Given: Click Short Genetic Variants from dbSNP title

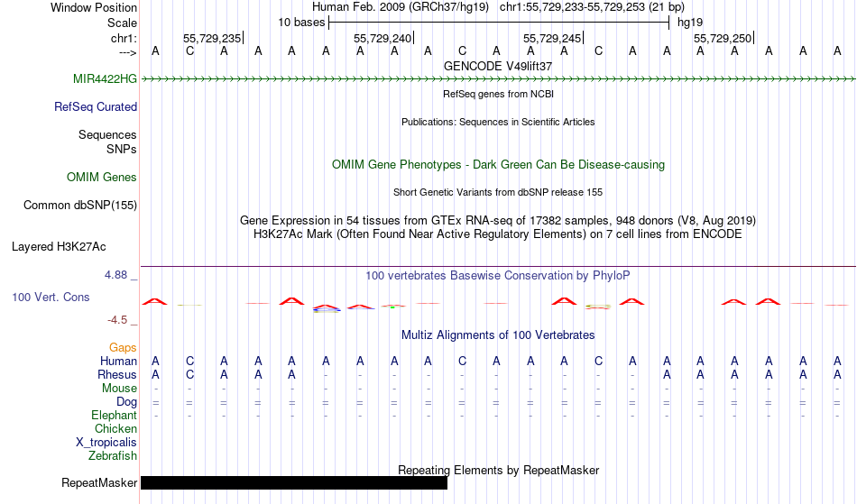Looking at the screenshot, I should [498, 192].
